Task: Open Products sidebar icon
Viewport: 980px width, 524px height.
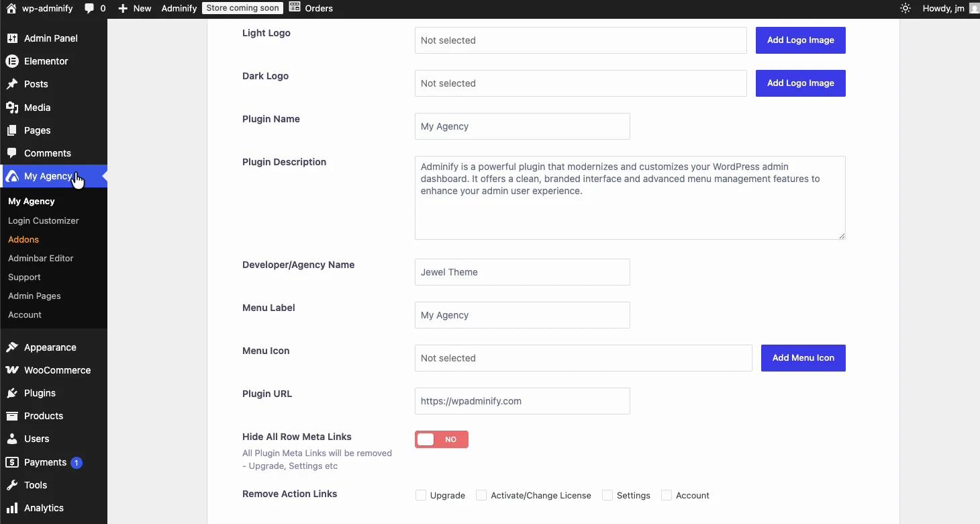Action: pyautogui.click(x=12, y=416)
